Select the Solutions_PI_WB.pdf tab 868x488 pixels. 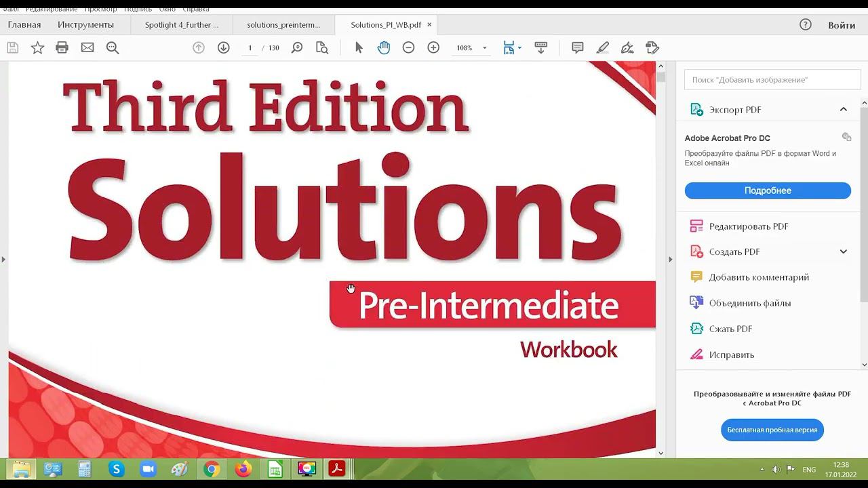(x=386, y=25)
